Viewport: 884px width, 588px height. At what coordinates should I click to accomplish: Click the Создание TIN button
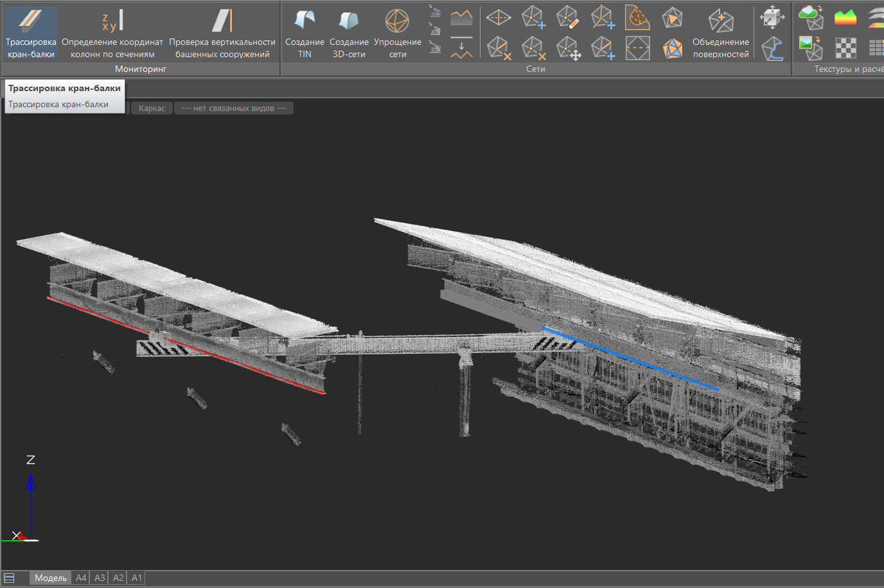(x=305, y=33)
